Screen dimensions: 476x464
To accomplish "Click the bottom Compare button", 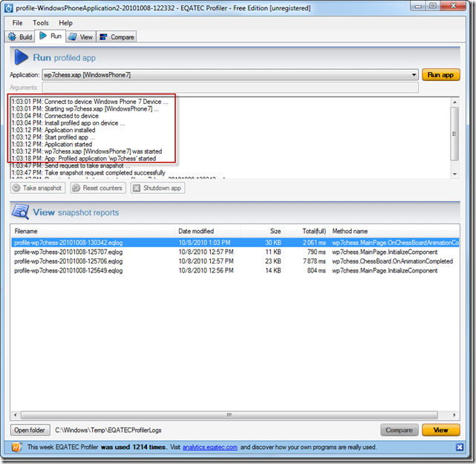I will pos(399,430).
